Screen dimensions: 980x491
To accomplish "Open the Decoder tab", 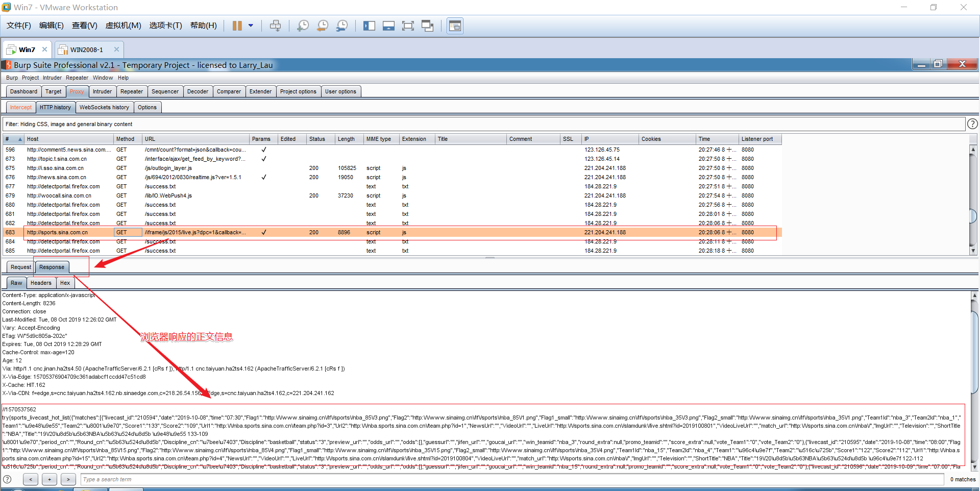I will (198, 91).
